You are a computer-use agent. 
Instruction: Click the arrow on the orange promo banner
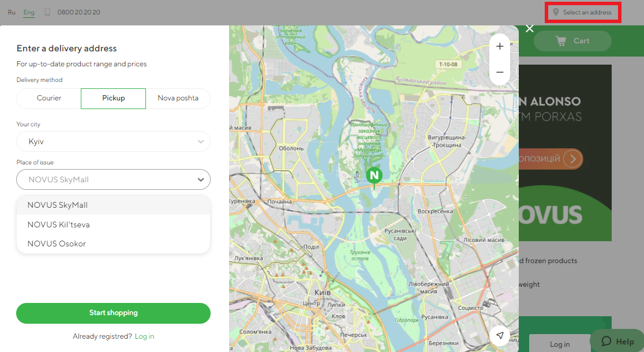click(x=572, y=159)
